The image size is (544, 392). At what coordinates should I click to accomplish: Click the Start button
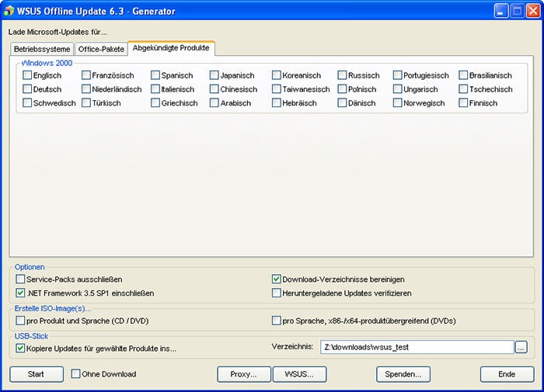pos(37,374)
